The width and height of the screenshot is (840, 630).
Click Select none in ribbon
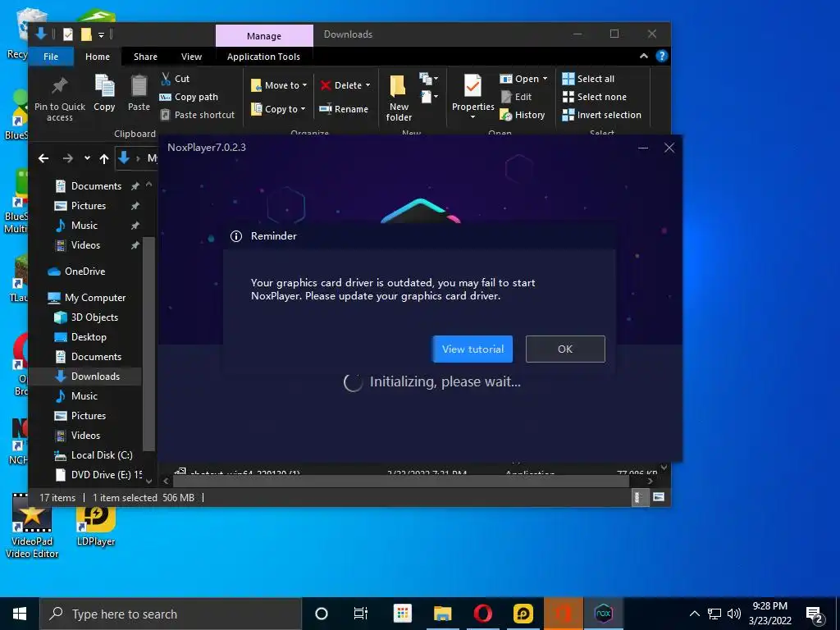pyautogui.click(x=594, y=97)
